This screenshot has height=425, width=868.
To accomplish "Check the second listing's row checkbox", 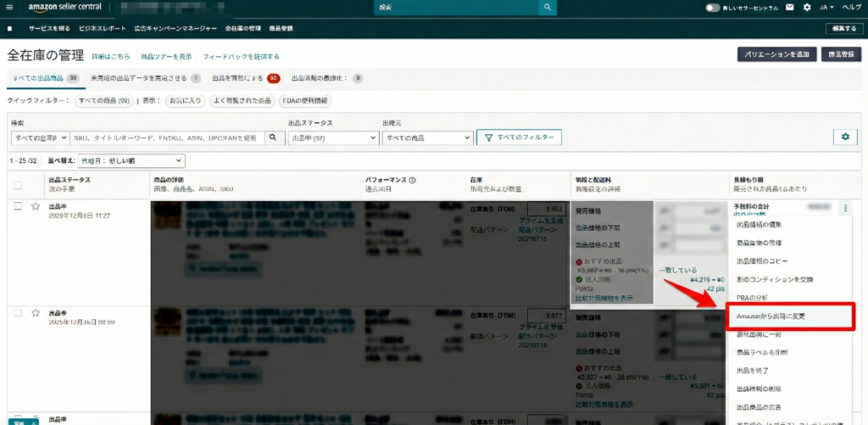I will (18, 313).
